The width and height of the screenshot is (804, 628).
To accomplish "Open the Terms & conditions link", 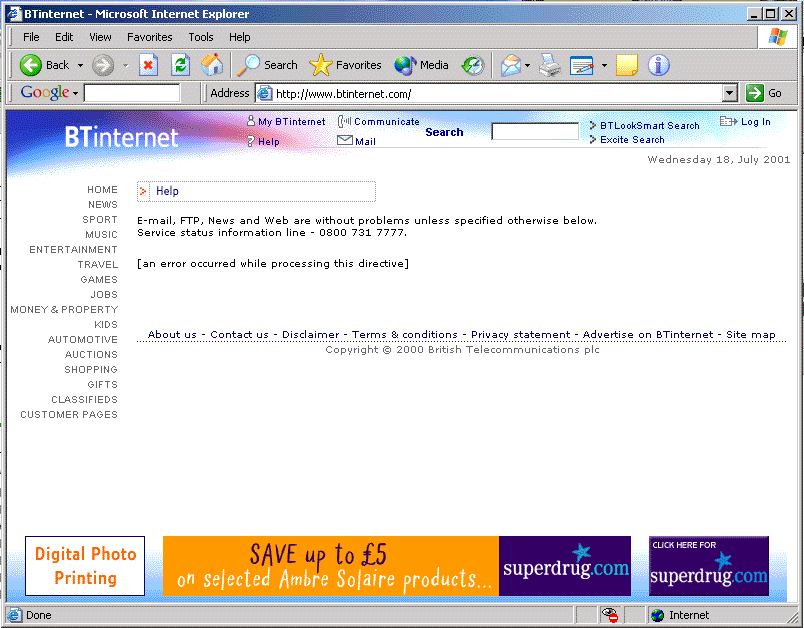I will pyautogui.click(x=405, y=335).
